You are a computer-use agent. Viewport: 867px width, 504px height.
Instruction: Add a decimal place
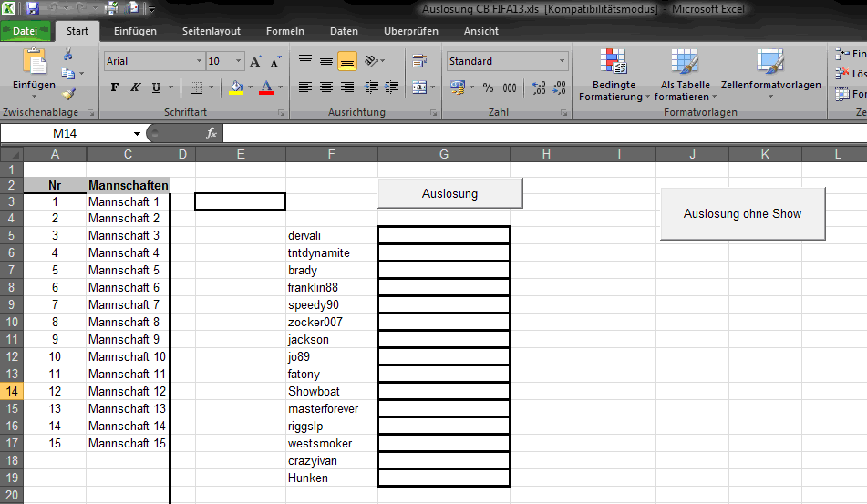pyautogui.click(x=539, y=87)
